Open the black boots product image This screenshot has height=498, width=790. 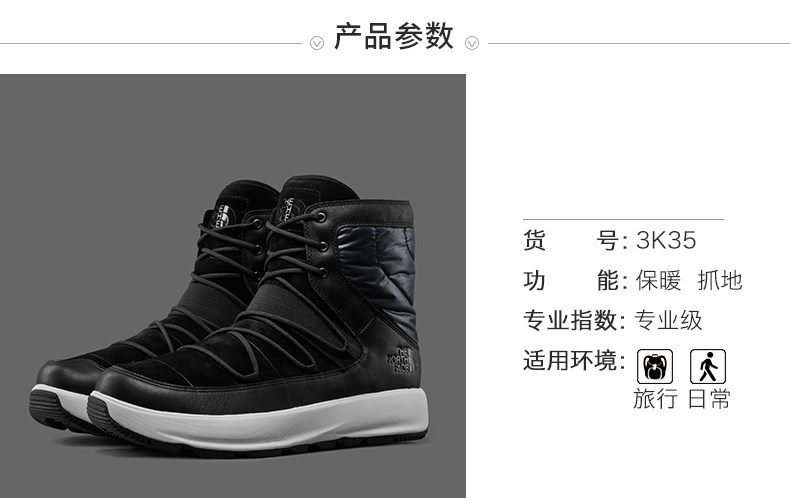(233, 286)
